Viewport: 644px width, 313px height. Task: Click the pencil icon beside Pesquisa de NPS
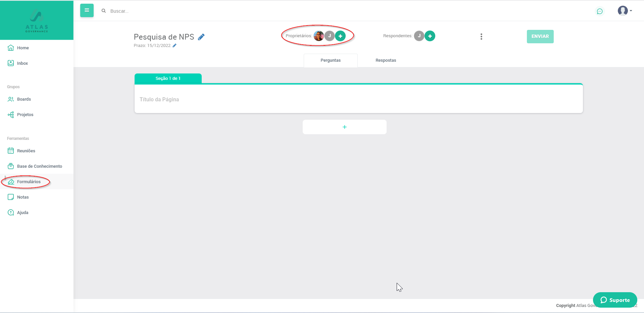(201, 37)
